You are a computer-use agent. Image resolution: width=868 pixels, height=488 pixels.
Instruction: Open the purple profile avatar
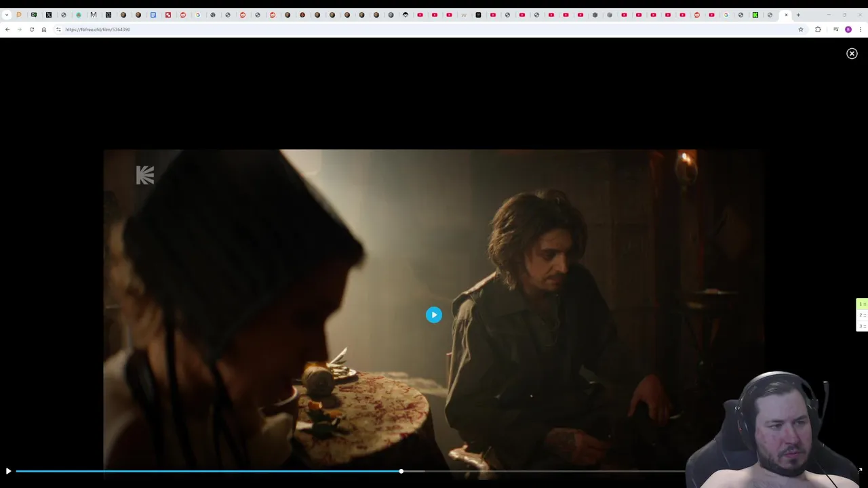coord(848,29)
